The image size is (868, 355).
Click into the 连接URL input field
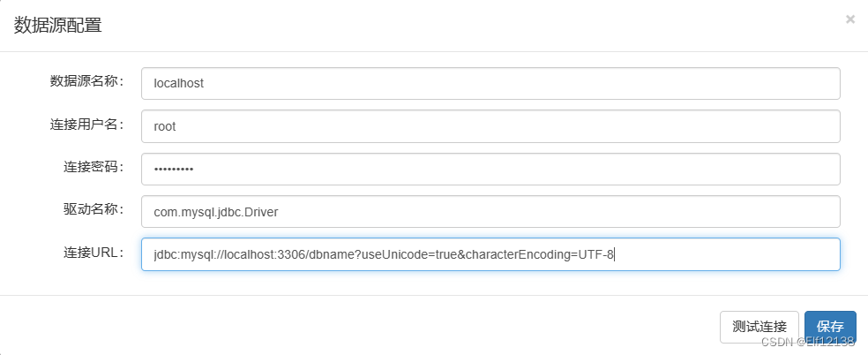(490, 254)
